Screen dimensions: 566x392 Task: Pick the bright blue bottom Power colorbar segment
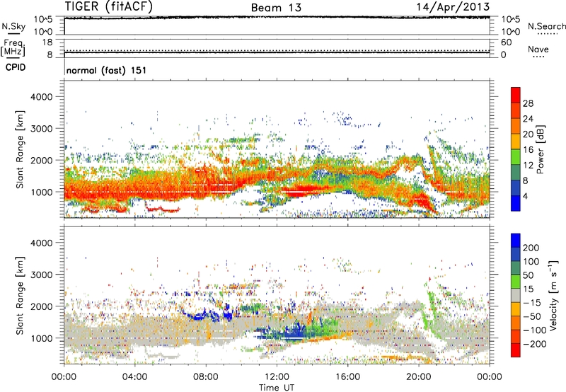(516, 203)
